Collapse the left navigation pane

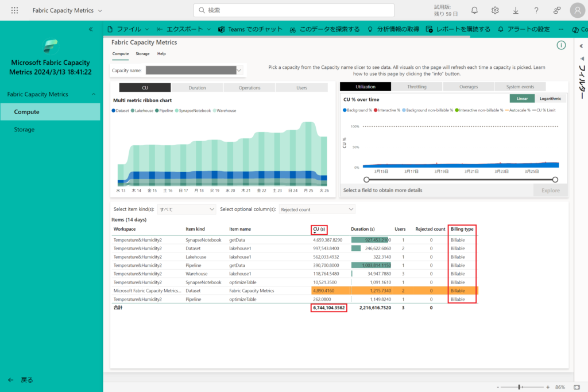(x=91, y=29)
